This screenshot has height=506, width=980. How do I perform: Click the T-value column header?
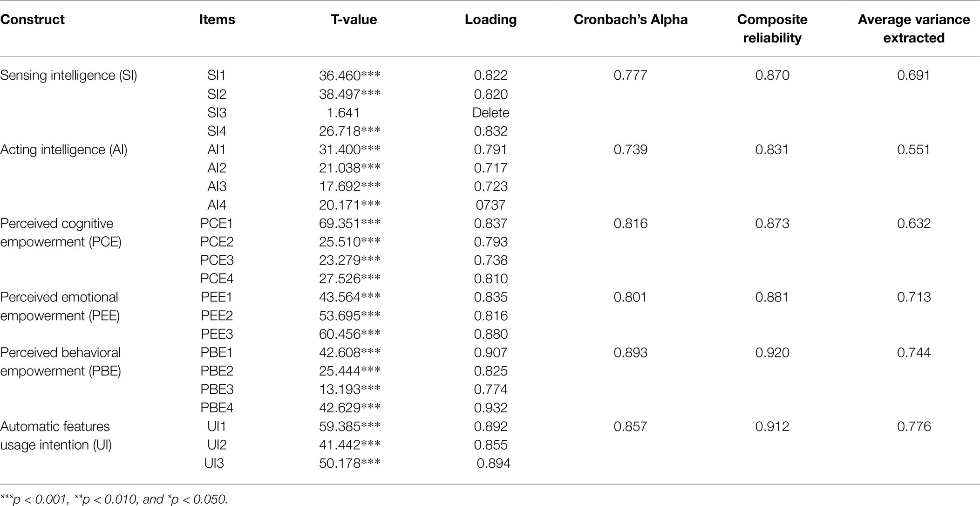click(354, 20)
